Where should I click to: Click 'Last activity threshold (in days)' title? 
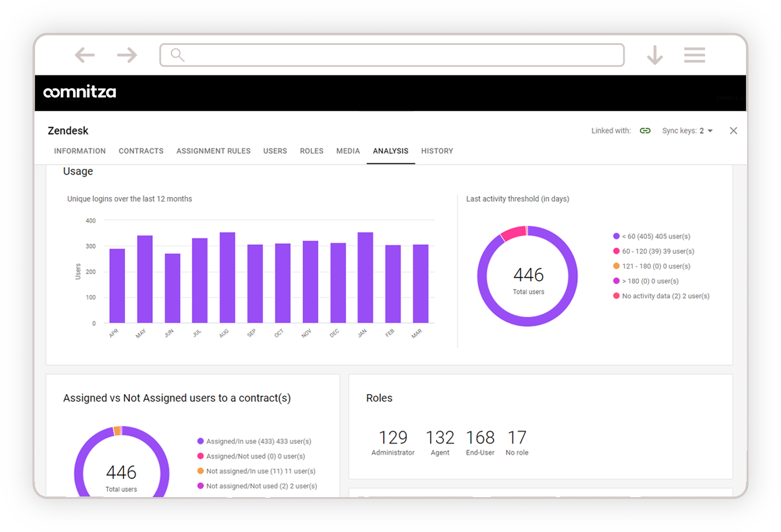518,199
